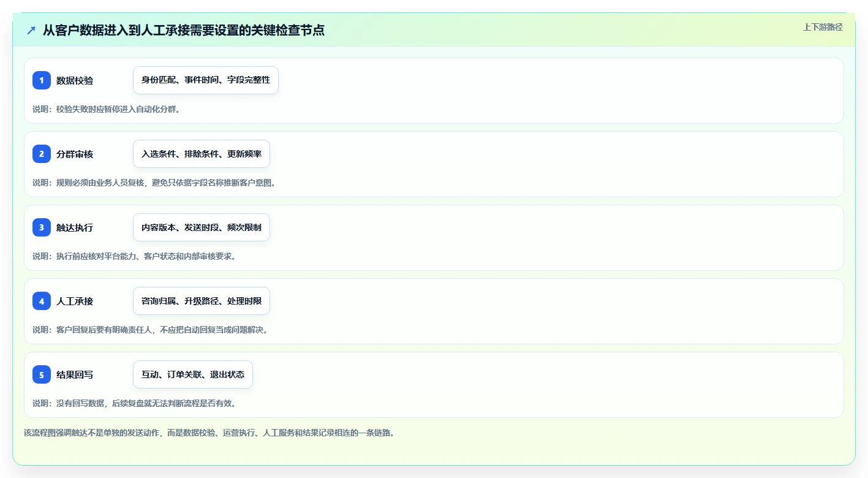Click the 上下游路径 label

click(x=823, y=27)
